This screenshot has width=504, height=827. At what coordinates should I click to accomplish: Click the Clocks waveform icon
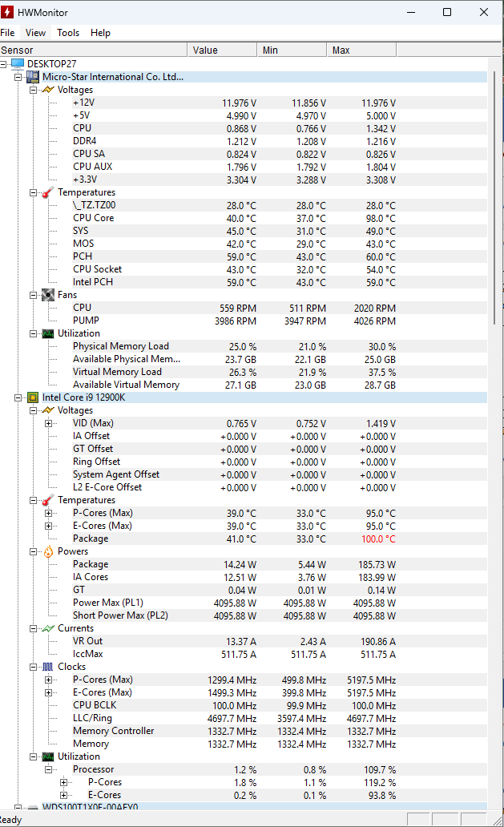point(48,668)
